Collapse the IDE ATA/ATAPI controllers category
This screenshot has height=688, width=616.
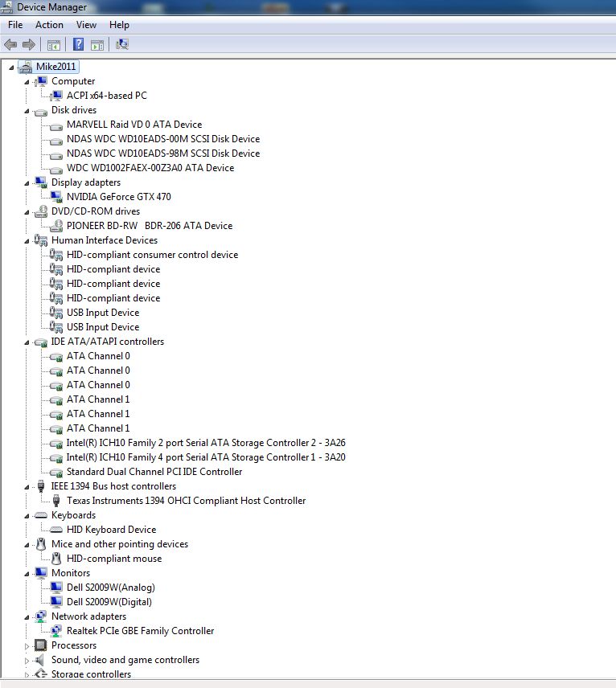[x=27, y=342]
